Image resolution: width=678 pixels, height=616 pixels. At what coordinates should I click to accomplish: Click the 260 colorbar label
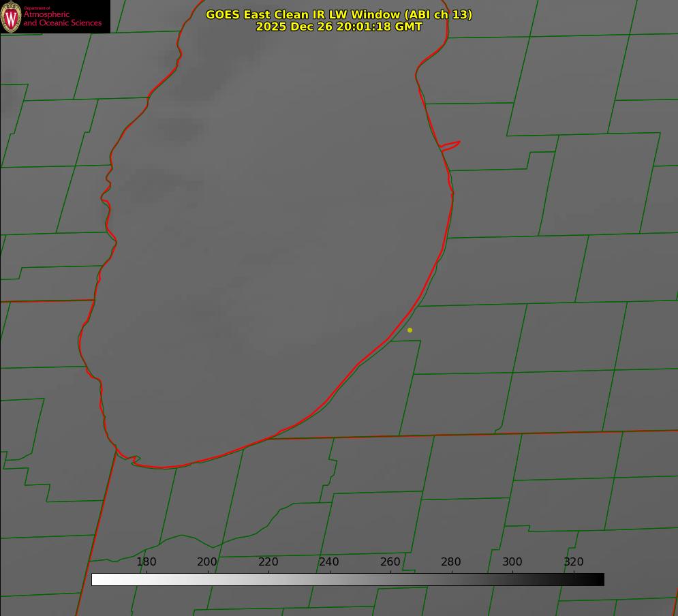point(390,561)
